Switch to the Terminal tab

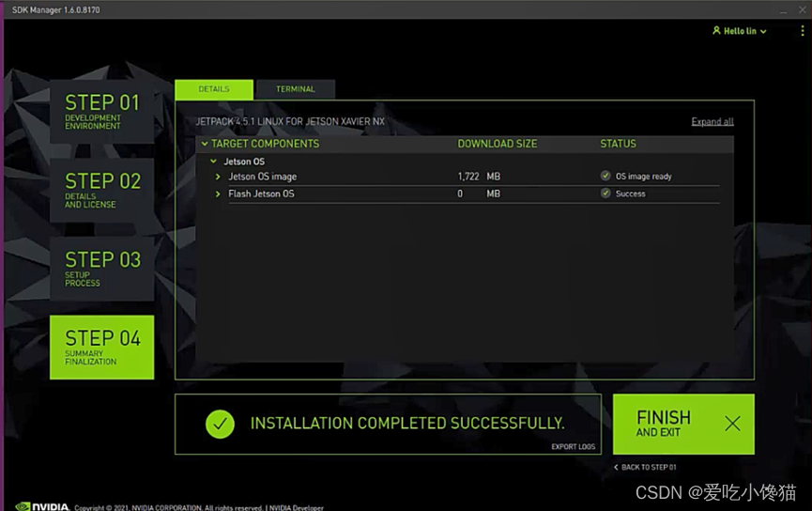pos(296,89)
